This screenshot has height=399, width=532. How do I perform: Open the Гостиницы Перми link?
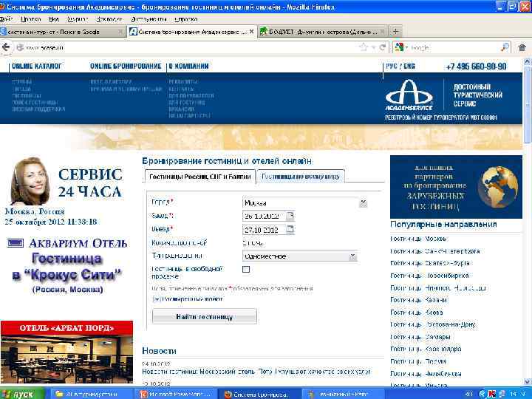418,361
